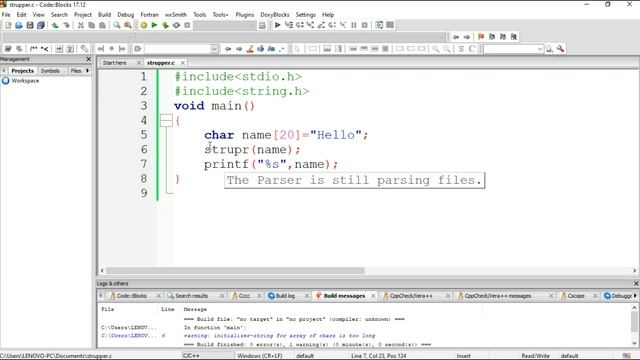
Task: Open the CppCheck/Vera++ messages tab
Action: click(x=498, y=296)
